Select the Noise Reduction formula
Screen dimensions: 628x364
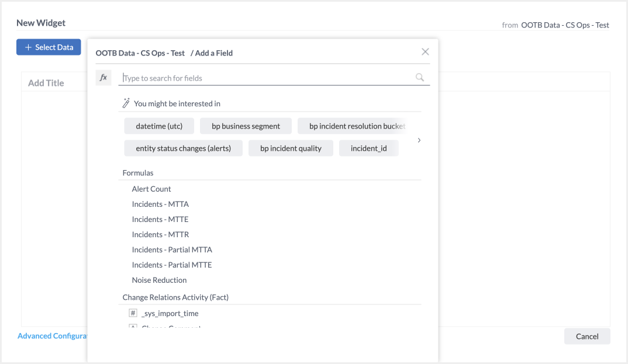tap(159, 280)
